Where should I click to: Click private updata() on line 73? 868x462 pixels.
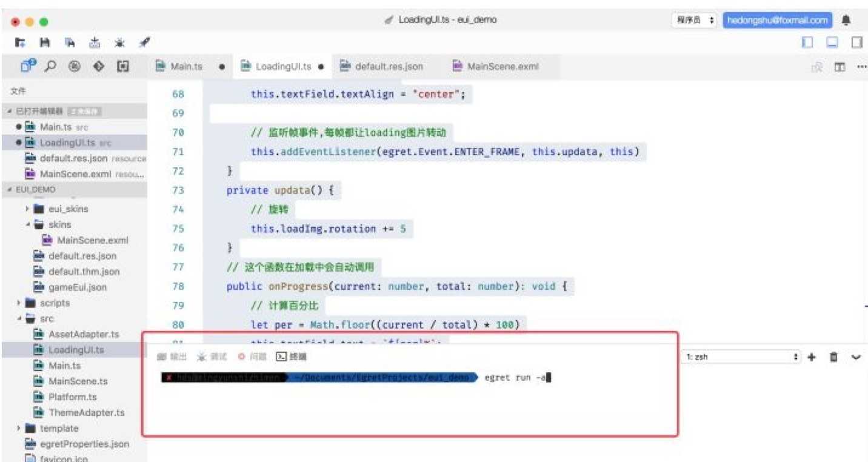pyautogui.click(x=279, y=190)
